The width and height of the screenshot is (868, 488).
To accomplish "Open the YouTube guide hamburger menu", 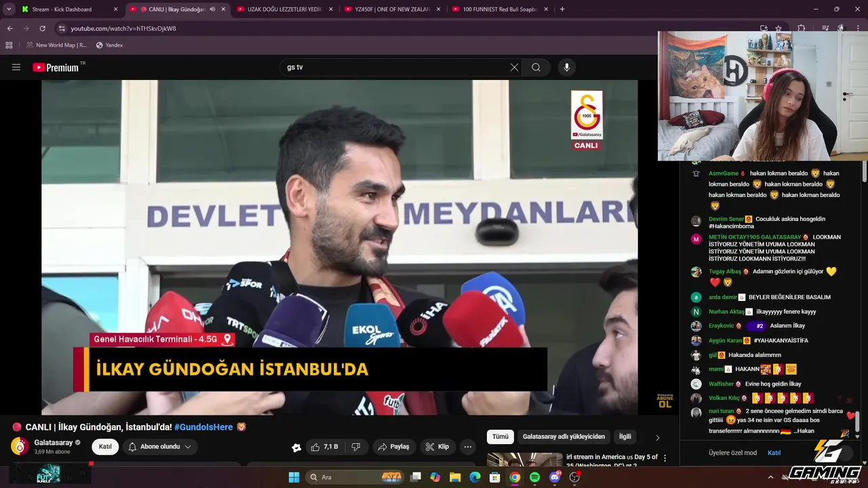I will click(x=16, y=67).
